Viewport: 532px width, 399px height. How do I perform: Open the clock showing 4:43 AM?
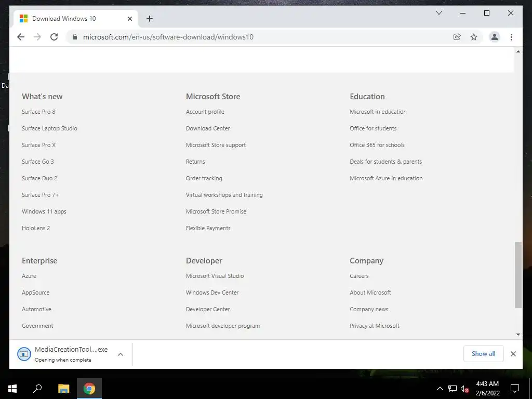click(487, 389)
